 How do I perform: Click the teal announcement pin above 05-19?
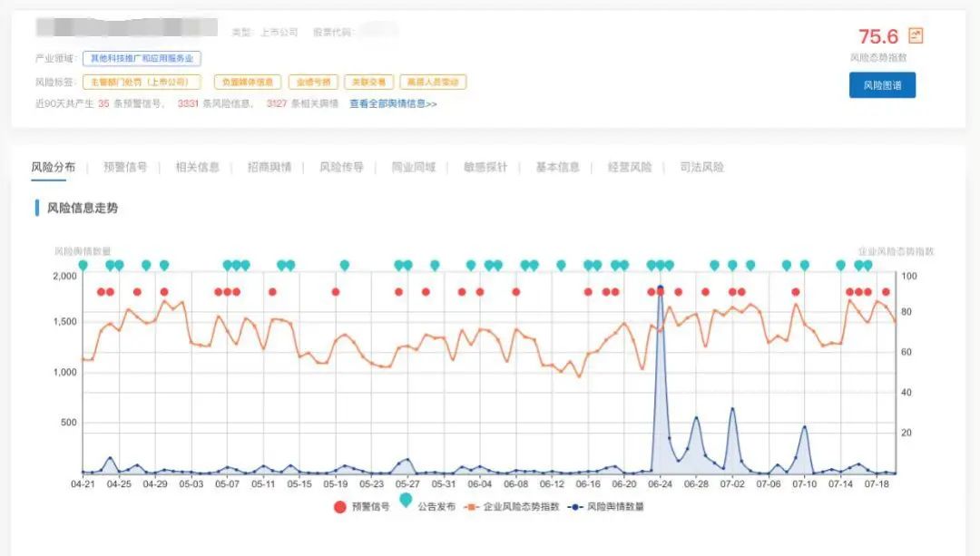click(x=345, y=265)
